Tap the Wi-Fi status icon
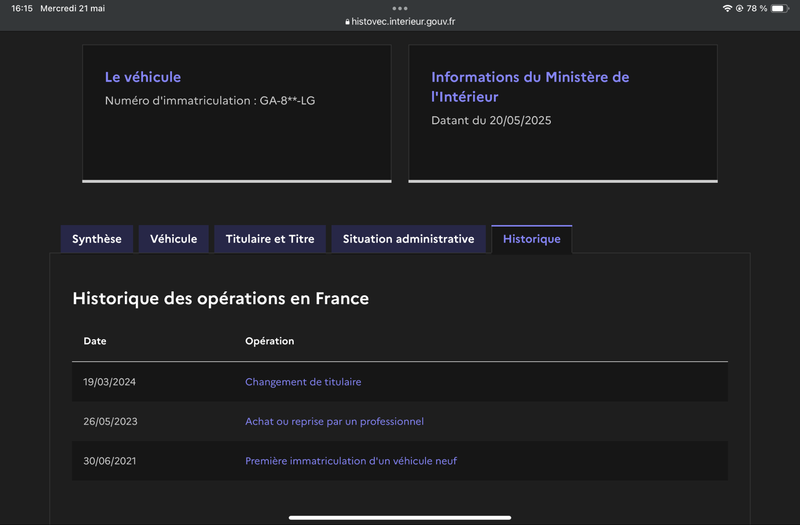 (x=727, y=8)
